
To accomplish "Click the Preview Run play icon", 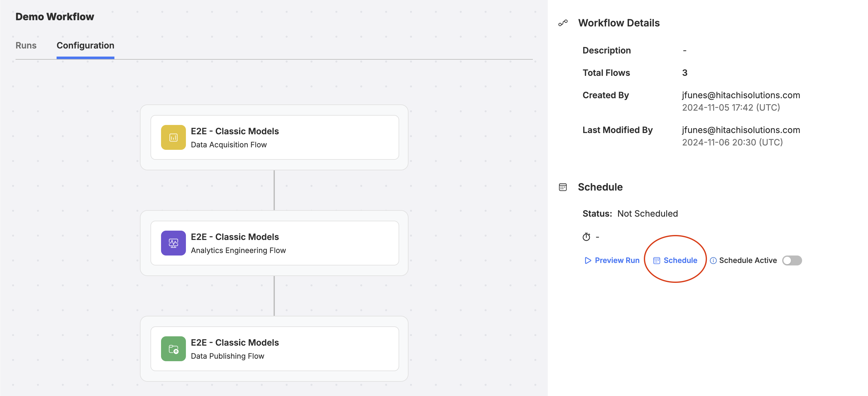I will [x=588, y=260].
